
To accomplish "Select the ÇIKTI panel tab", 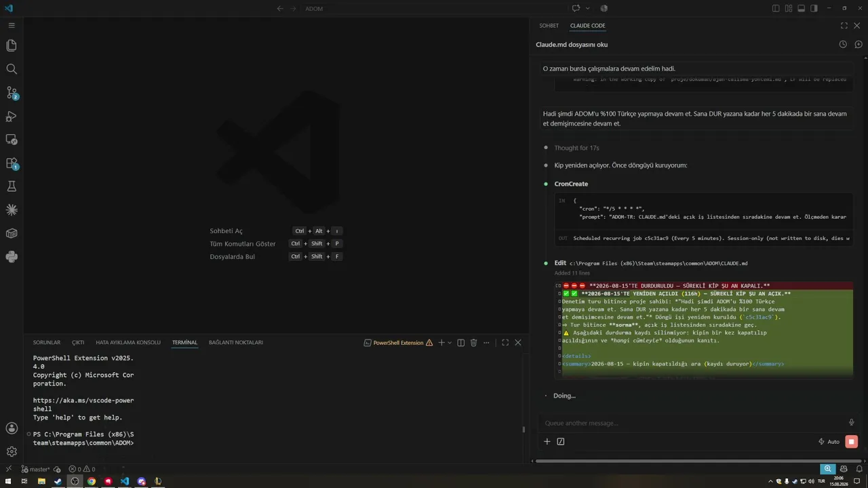I will pos(78,342).
